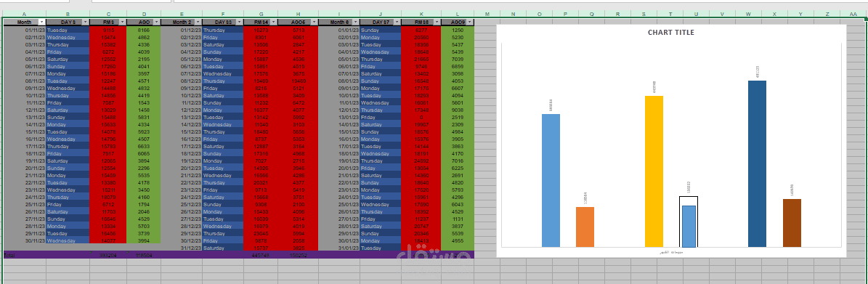Select the date cell 31/12/23
The width and height of the screenshot is (868, 284).
click(x=181, y=248)
